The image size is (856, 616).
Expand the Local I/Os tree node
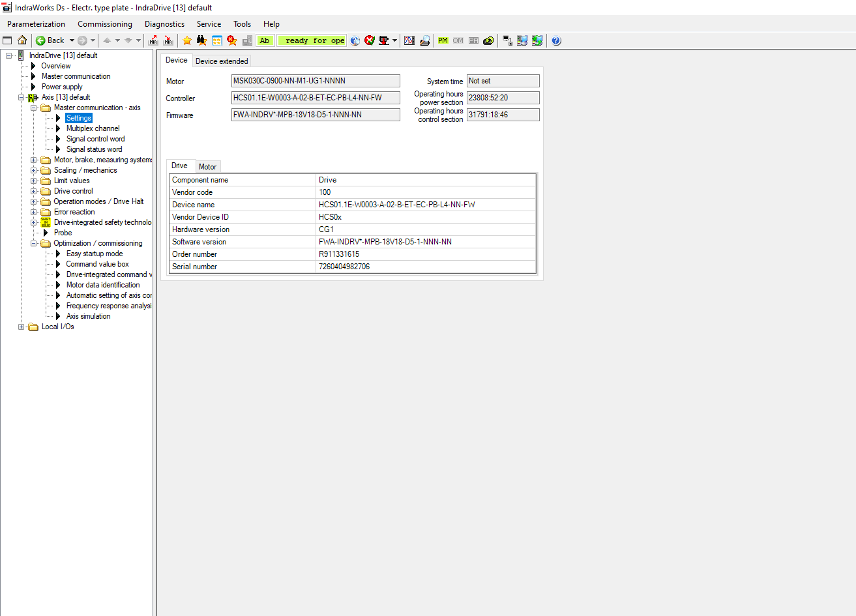tap(22, 327)
